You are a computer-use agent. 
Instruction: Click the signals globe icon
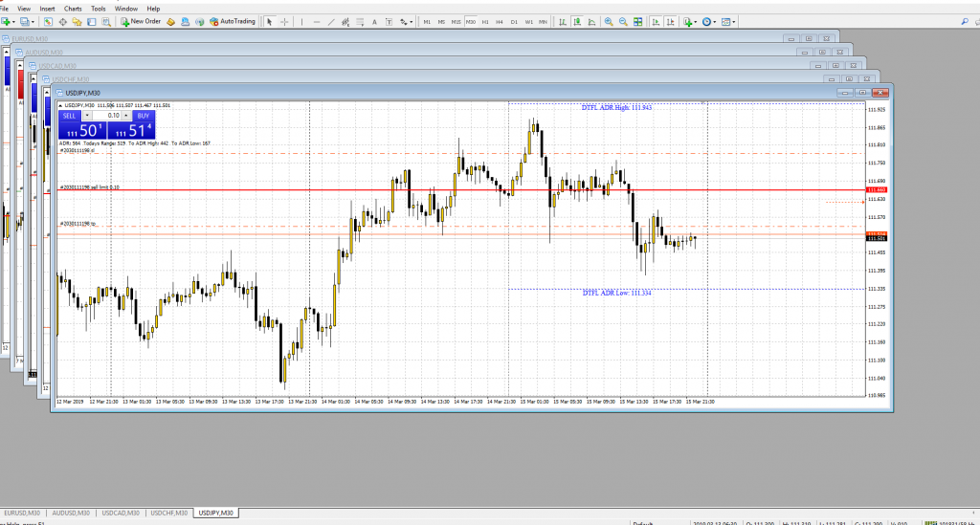199,22
